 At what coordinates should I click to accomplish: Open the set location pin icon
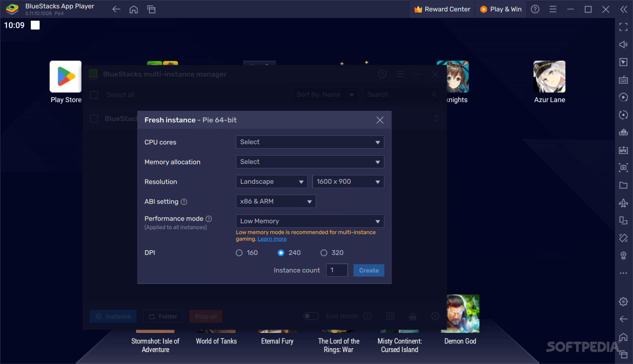(x=623, y=255)
